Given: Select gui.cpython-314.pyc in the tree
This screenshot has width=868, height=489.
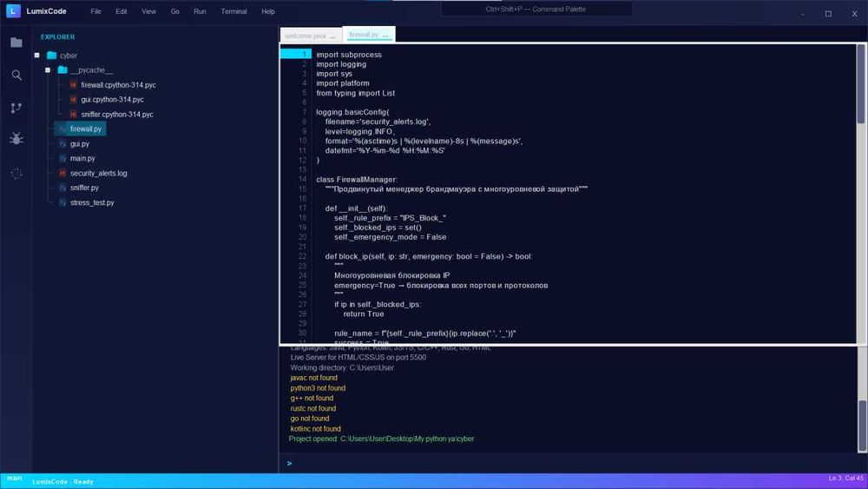Looking at the screenshot, I should pos(112,100).
